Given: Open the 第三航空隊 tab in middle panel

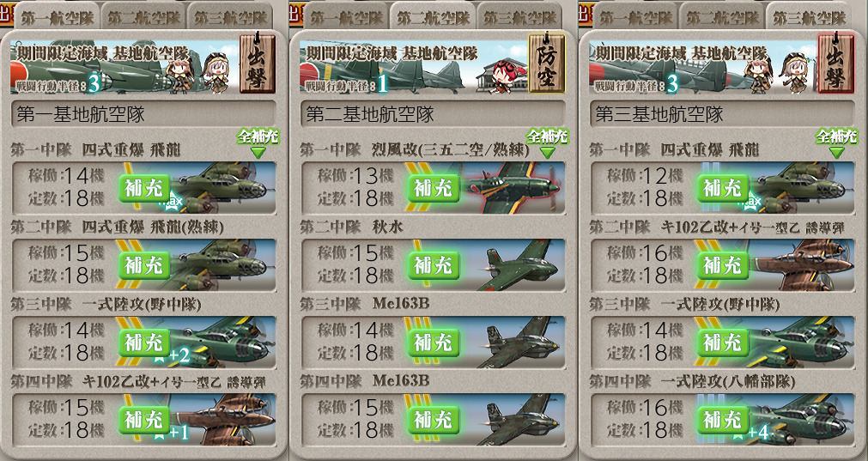Looking at the screenshot, I should 519,17.
